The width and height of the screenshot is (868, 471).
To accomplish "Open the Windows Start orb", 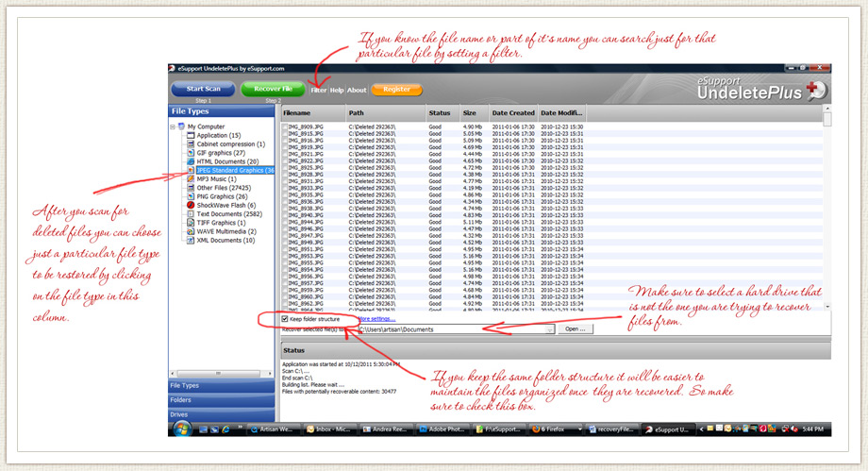I will [x=181, y=429].
